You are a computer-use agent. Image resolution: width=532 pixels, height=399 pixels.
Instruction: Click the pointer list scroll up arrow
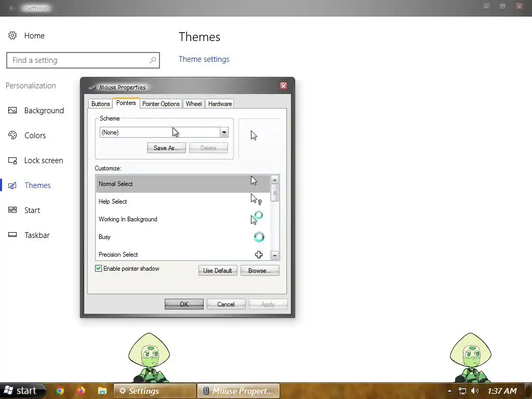pyautogui.click(x=275, y=180)
